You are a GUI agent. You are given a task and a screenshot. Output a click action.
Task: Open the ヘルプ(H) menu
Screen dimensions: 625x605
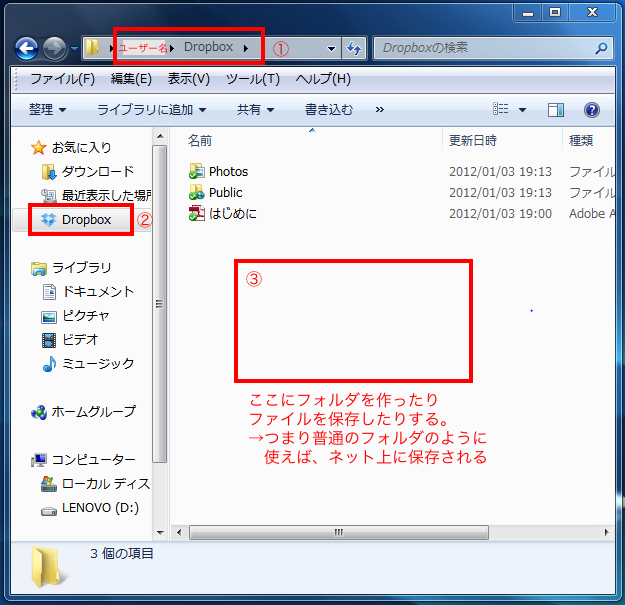pos(323,79)
